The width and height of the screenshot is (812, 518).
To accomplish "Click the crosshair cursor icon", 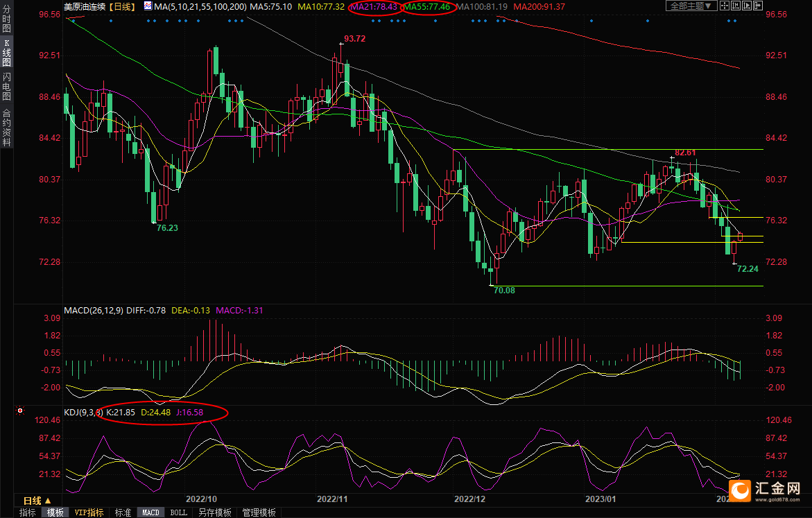I will pos(725,6).
